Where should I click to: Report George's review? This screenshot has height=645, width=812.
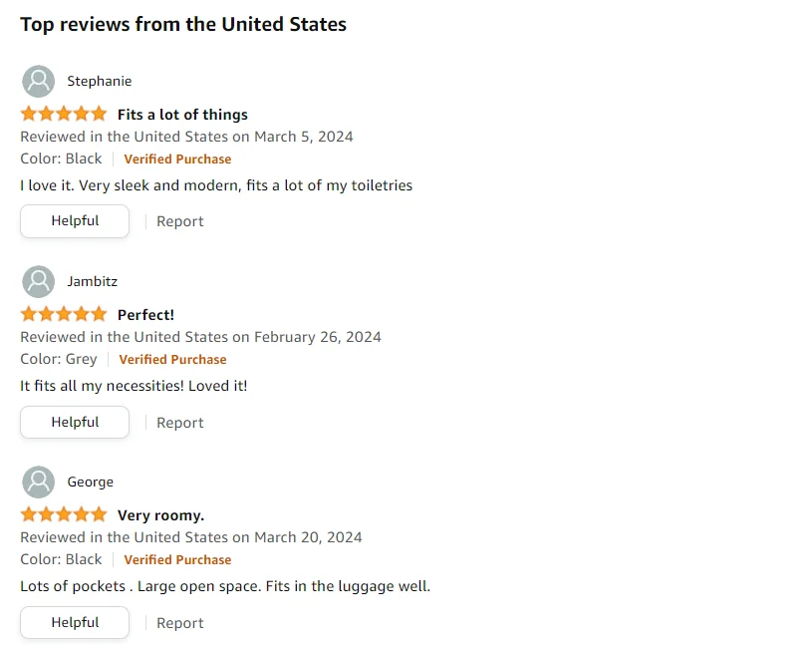coord(180,623)
